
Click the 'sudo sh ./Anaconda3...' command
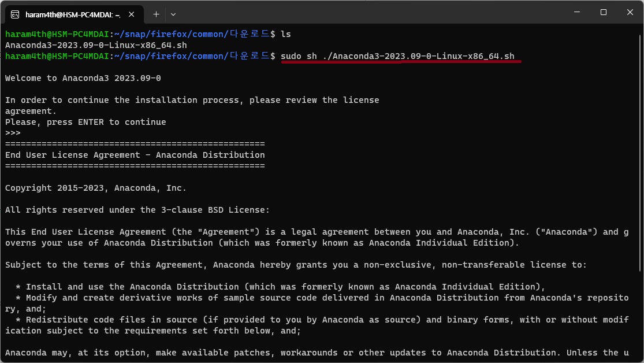click(x=397, y=56)
